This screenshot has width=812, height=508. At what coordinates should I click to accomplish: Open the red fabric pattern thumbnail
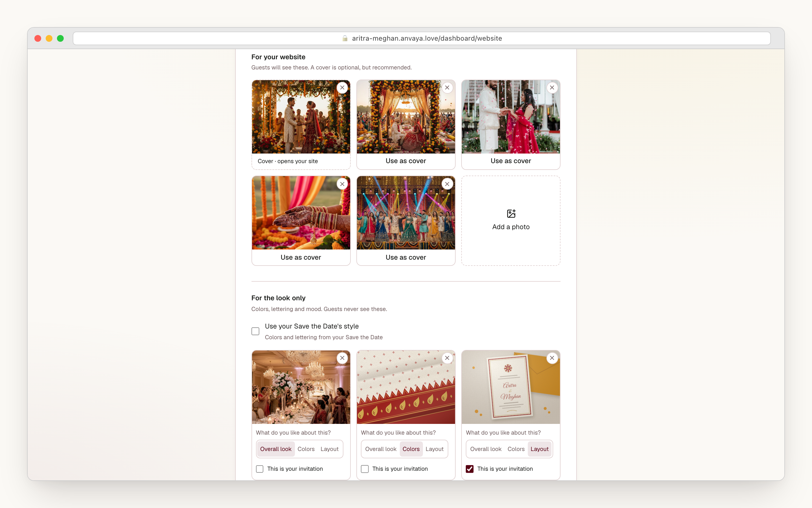point(406,387)
